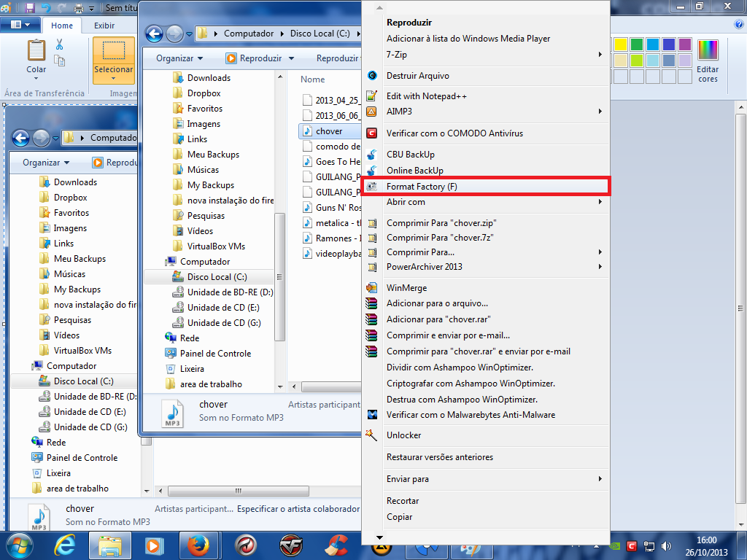This screenshot has width=747, height=560.
Task: Click the Notepad++ icon in menu
Action: coord(371,96)
